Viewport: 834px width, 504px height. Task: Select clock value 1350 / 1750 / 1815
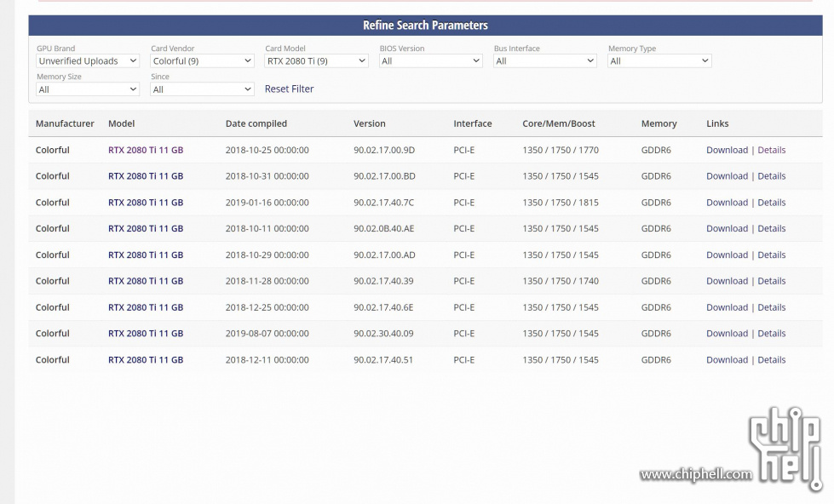pyautogui.click(x=560, y=203)
